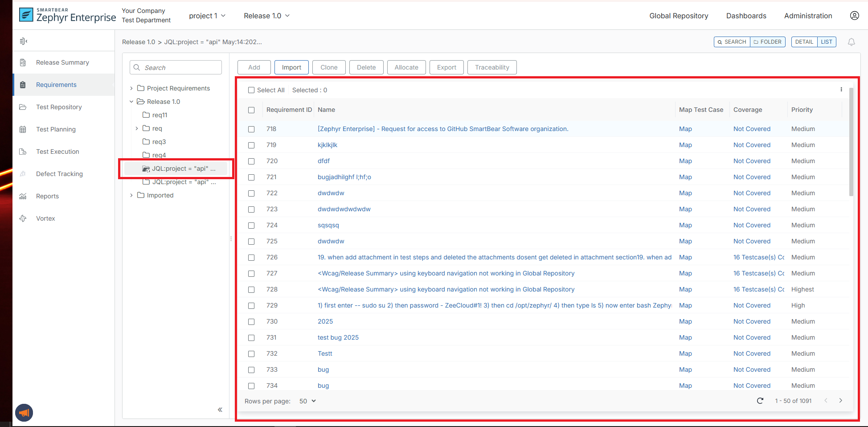Tick the checkbox for requirement 718
This screenshot has width=868, height=427.
click(251, 129)
